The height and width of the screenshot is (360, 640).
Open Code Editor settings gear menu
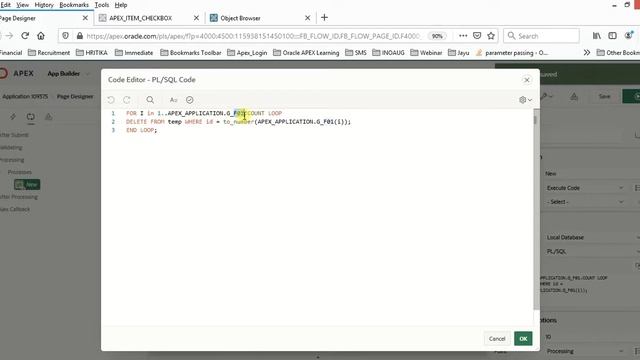point(525,100)
